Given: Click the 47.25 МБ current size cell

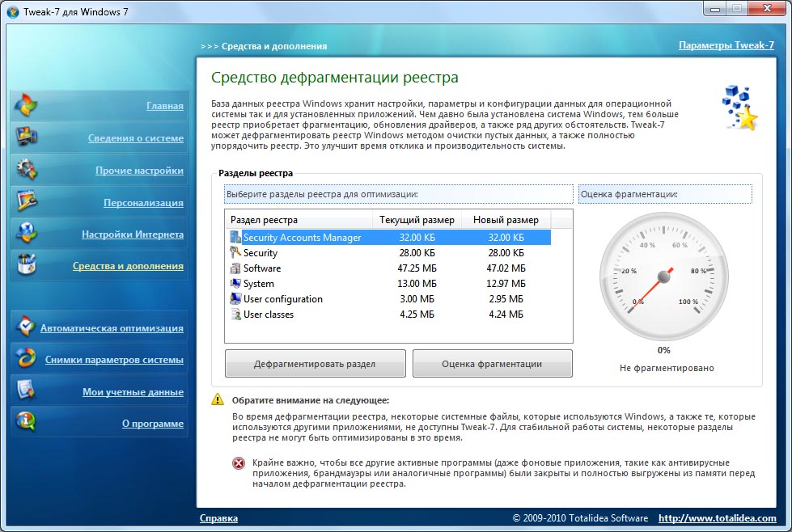Looking at the screenshot, I should tap(417, 268).
